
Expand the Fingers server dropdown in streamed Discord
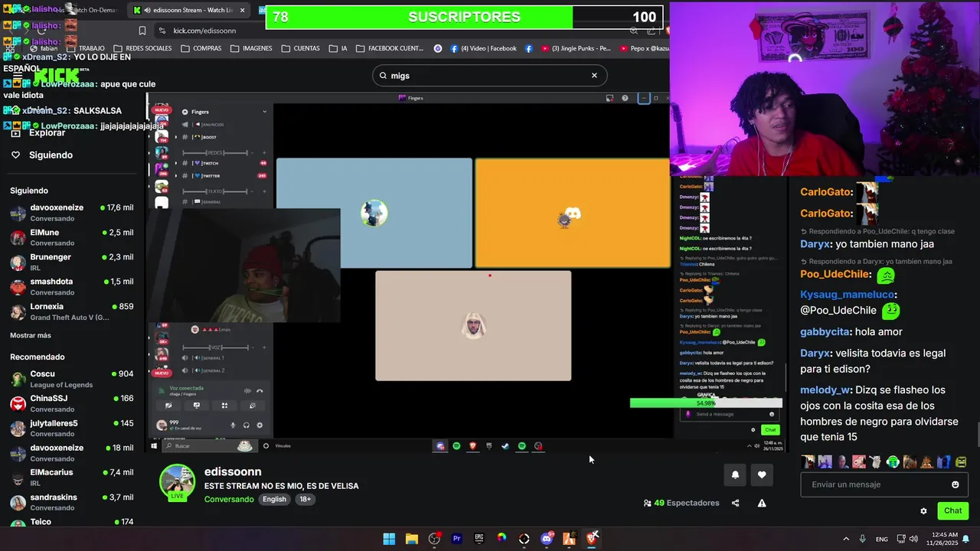pyautogui.click(x=265, y=112)
